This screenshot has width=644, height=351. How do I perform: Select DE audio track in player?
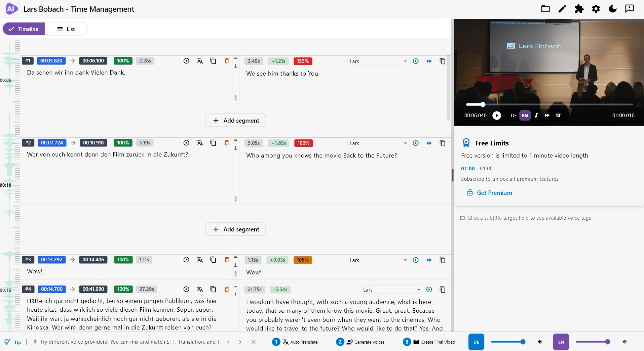tap(514, 116)
